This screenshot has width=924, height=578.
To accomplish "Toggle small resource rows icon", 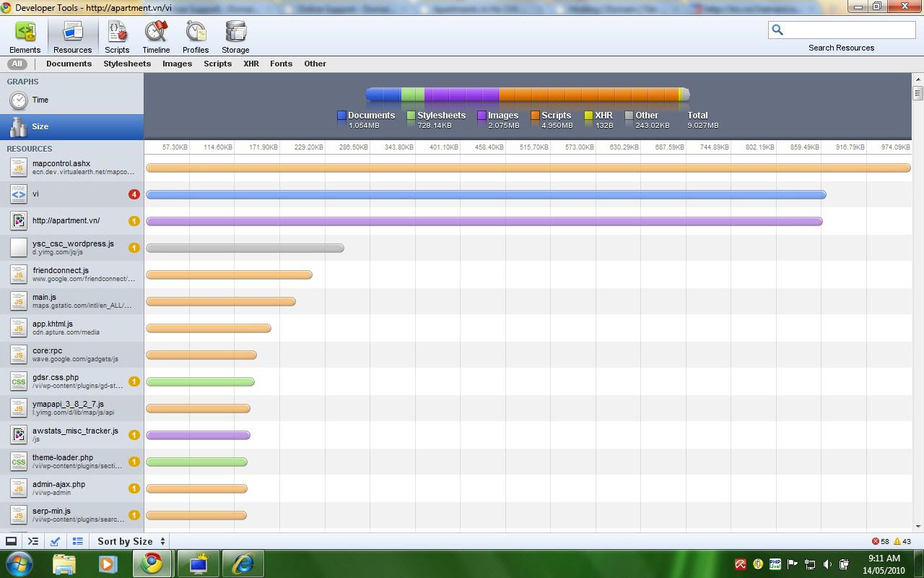I will coord(78,541).
